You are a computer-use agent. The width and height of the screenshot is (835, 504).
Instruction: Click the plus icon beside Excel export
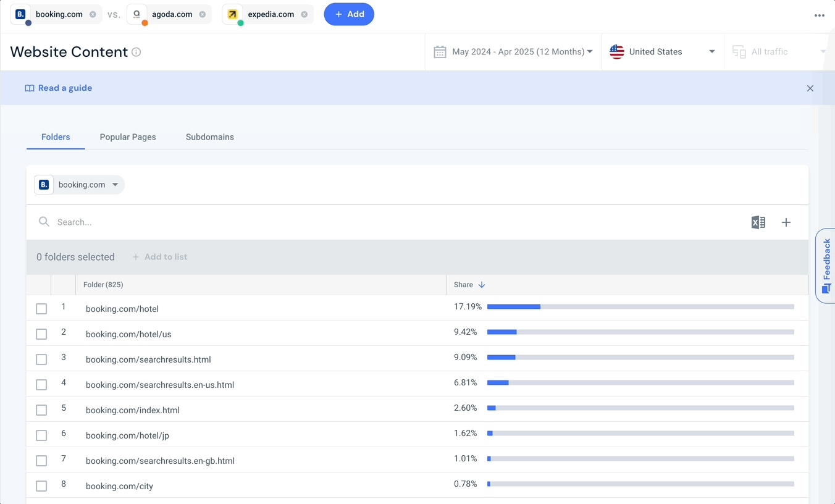point(786,222)
